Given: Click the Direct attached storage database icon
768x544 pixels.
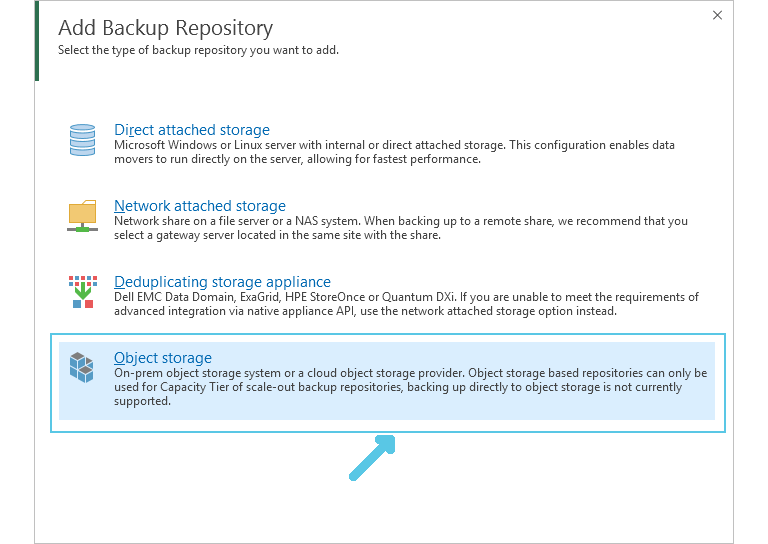Looking at the screenshot, I should pos(82,140).
